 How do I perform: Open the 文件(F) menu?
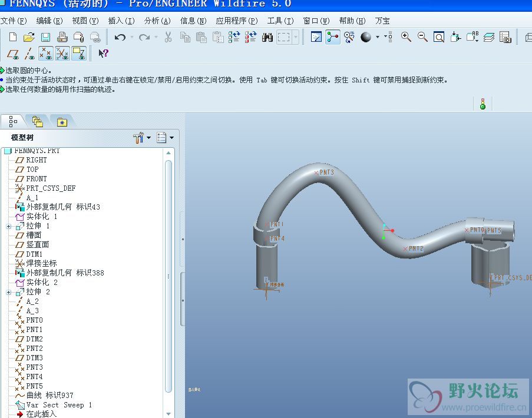coord(14,21)
